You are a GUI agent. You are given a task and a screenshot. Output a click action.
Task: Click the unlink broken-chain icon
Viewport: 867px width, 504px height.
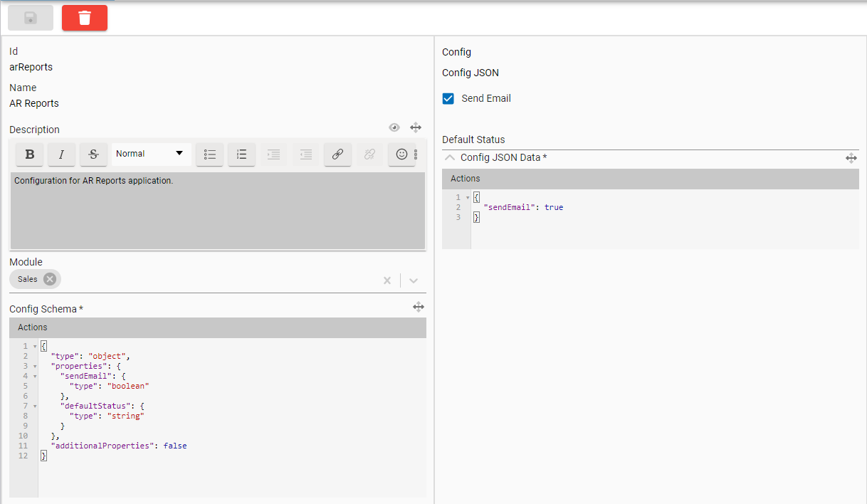(369, 154)
